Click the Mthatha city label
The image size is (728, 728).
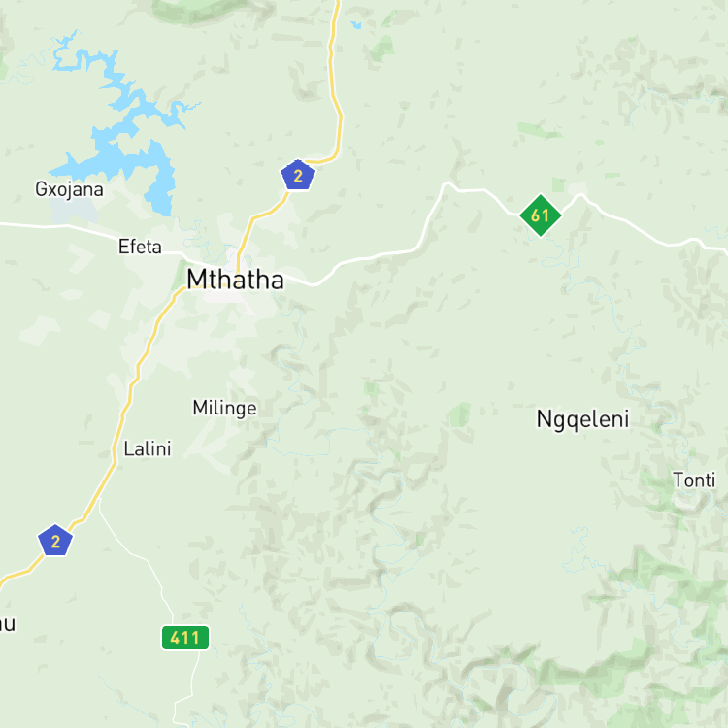(x=235, y=280)
